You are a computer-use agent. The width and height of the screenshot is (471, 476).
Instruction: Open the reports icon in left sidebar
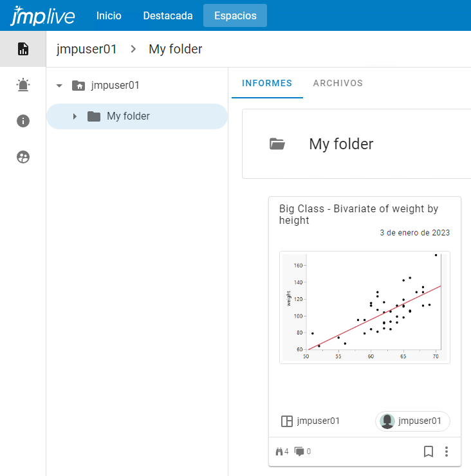click(23, 49)
